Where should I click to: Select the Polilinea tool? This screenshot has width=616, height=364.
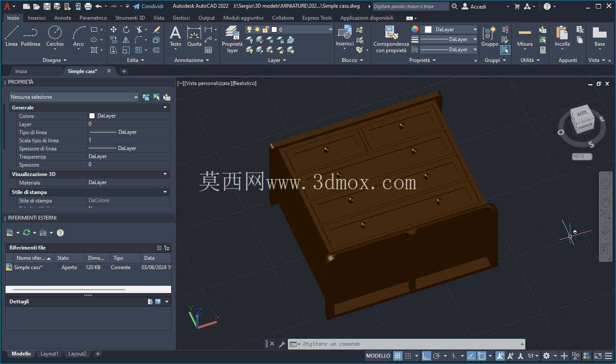(x=30, y=36)
